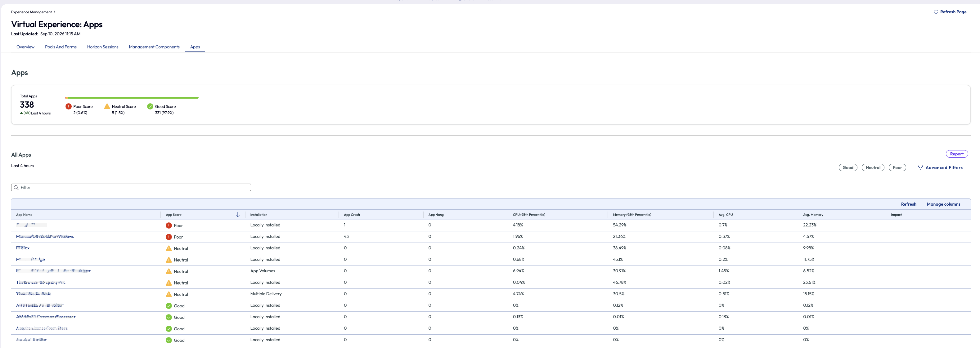Click the orange Neutral Score warning icon
This screenshot has height=348, width=980.
tap(107, 106)
